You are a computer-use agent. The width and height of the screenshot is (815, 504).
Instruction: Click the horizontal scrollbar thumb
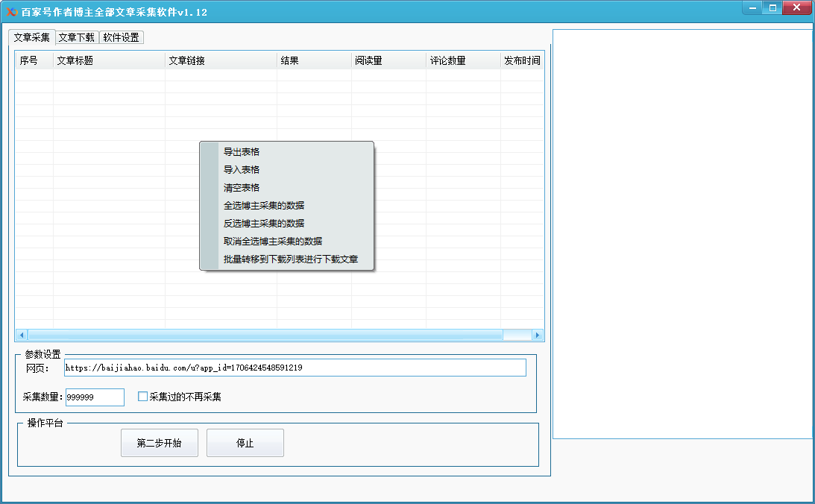265,336
